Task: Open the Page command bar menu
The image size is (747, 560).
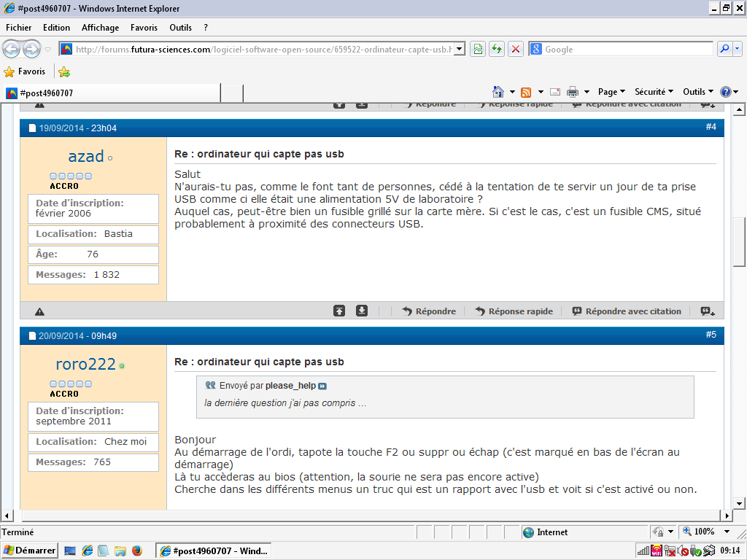Action: click(611, 92)
